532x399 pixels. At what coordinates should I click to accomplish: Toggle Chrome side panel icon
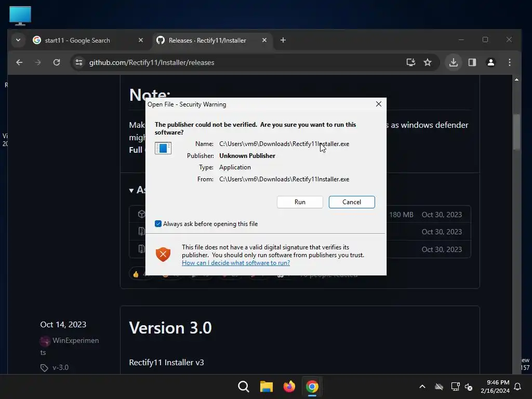472,62
